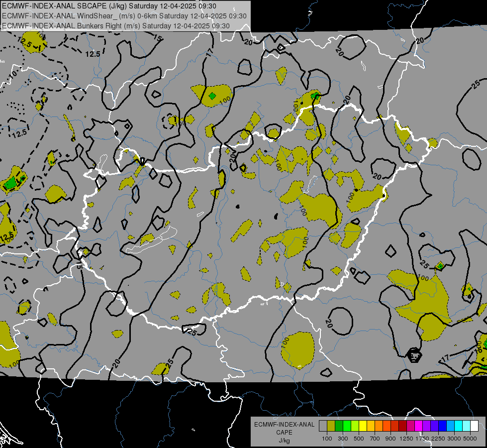
Task: Click the 5000 legend value
Action: 470,439
